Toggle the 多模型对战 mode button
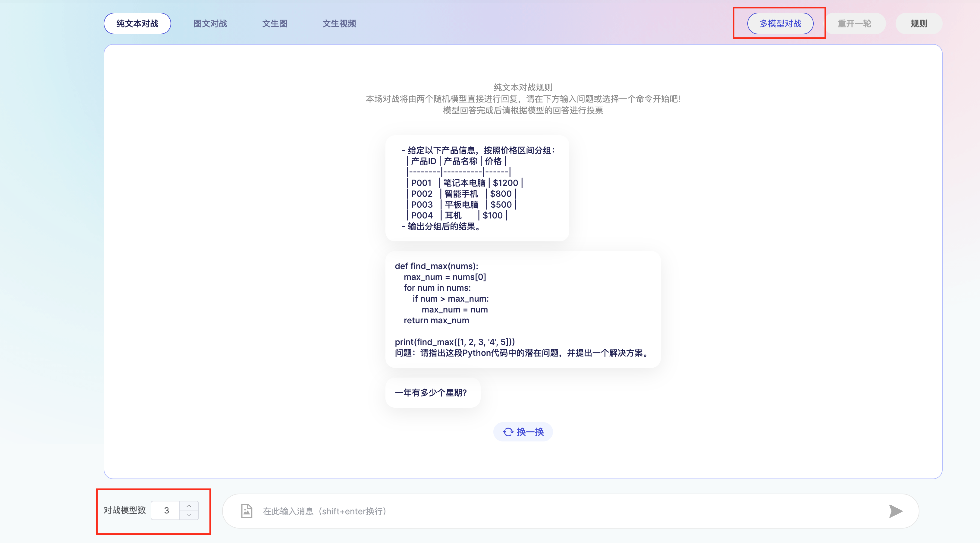This screenshot has height=543, width=980. point(780,24)
